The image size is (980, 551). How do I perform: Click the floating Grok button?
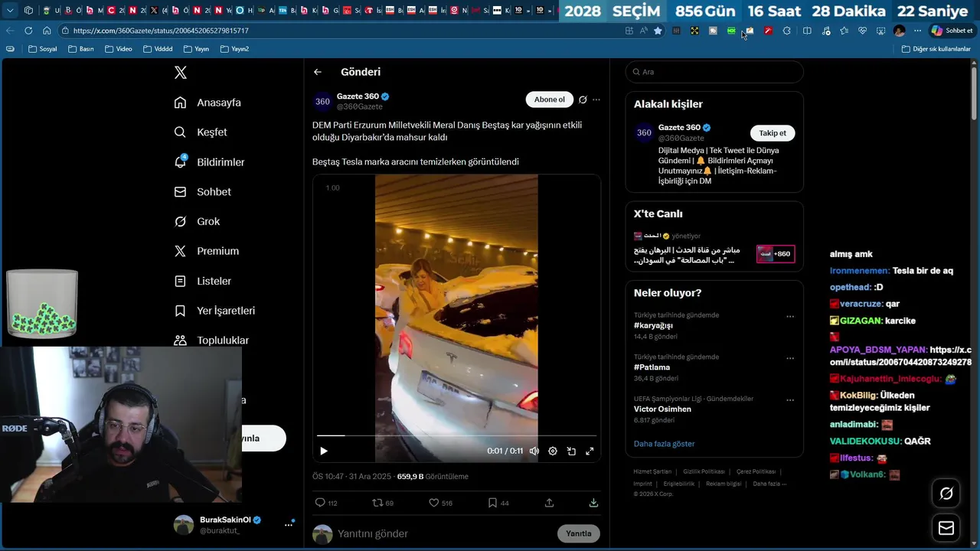tap(946, 494)
